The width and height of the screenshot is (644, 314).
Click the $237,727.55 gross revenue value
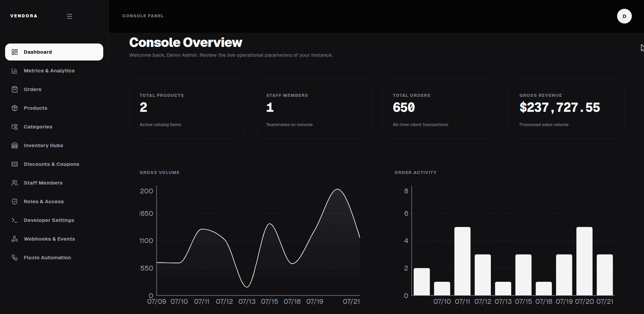coord(560,108)
